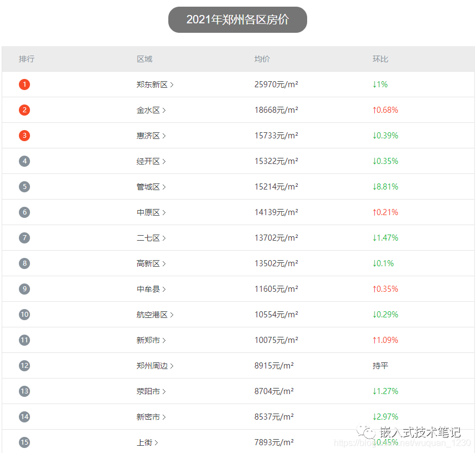Click the price 11605元/m²
The image size is (476, 453).
point(276,288)
